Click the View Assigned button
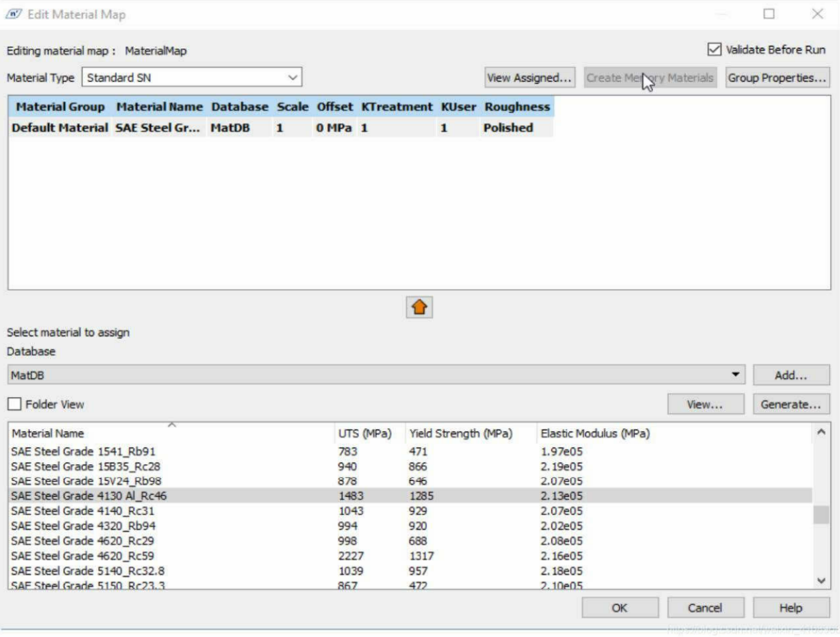 529,78
